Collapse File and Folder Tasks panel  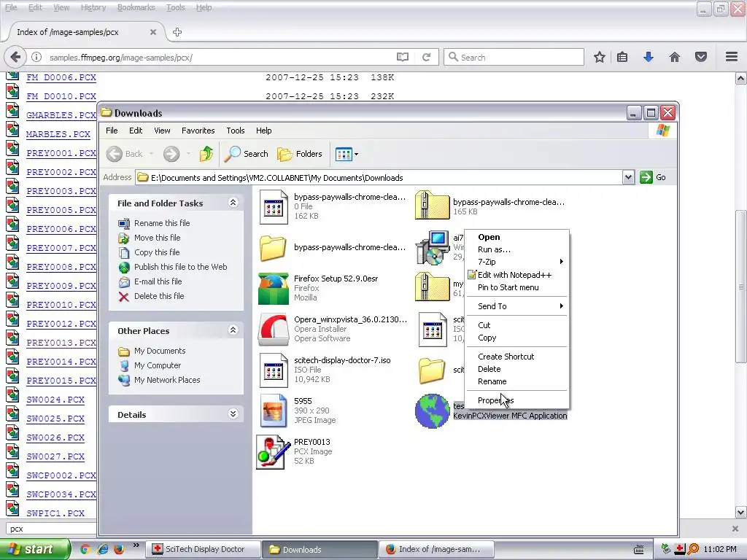coord(233,203)
